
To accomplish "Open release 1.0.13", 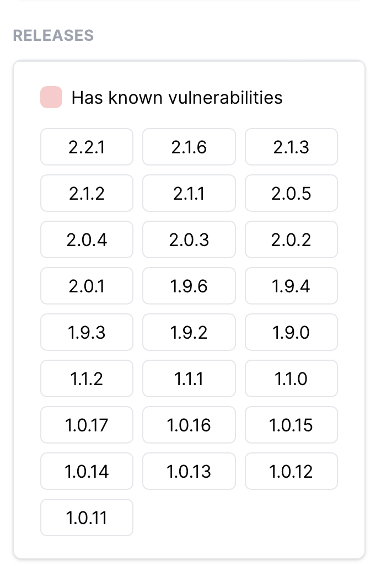I will pos(189,472).
